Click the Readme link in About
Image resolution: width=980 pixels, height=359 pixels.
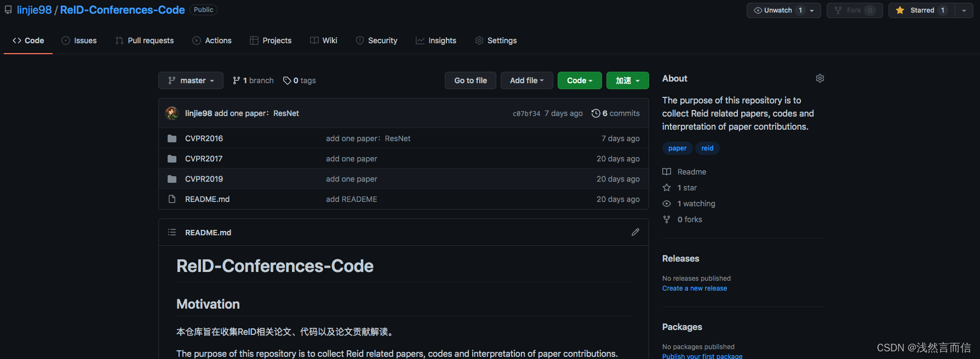684,172
